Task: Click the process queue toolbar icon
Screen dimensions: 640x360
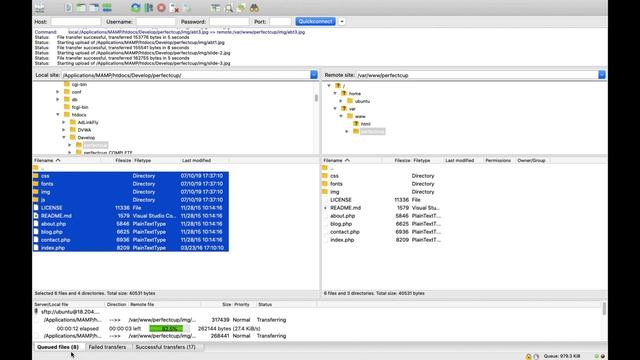Action: coord(149,7)
